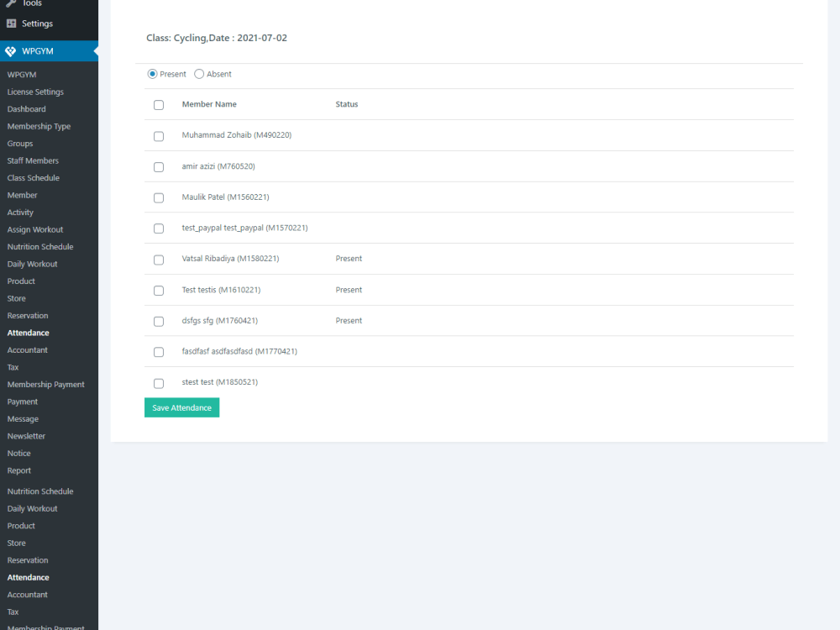This screenshot has height=630, width=840.
Task: Go to the Dashboard submenu page
Action: point(26,108)
